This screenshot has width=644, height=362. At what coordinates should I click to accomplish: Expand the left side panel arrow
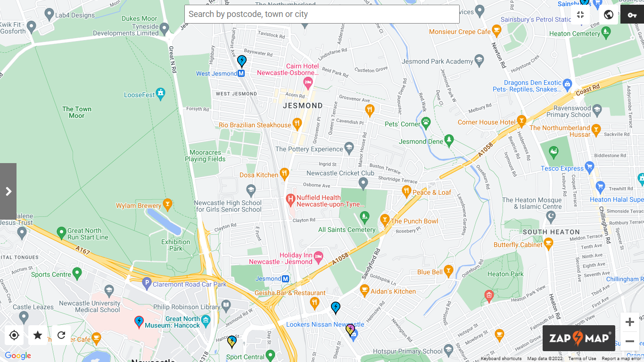click(8, 191)
